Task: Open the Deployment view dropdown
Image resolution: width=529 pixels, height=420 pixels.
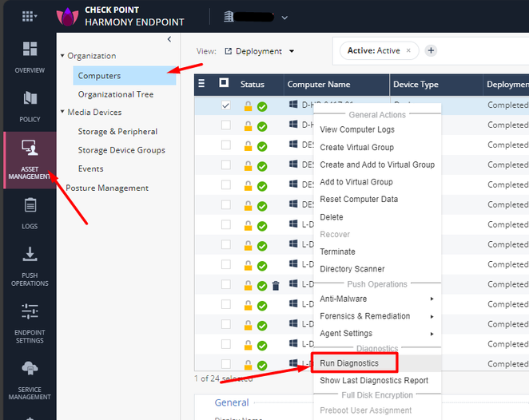Action: (260, 51)
